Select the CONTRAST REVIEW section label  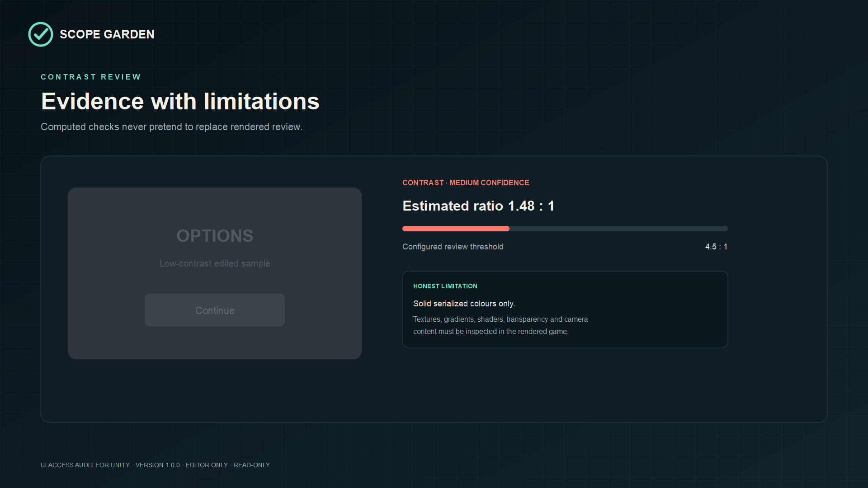[x=91, y=77]
